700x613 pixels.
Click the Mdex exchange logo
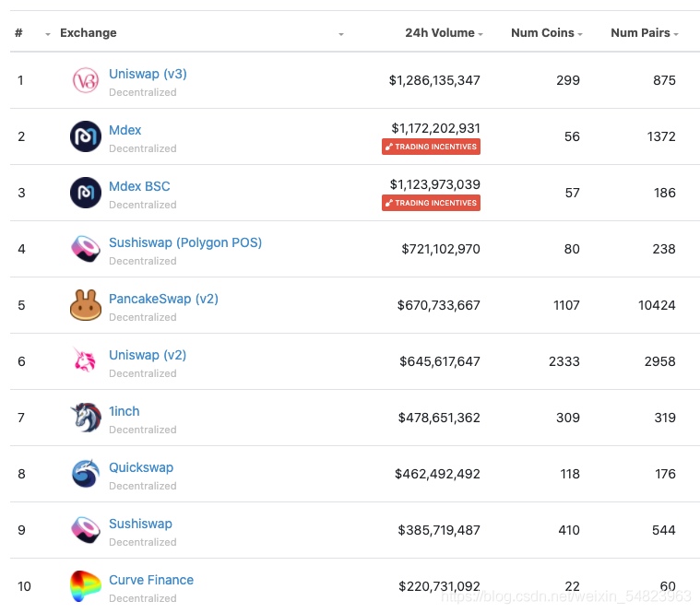[85, 136]
